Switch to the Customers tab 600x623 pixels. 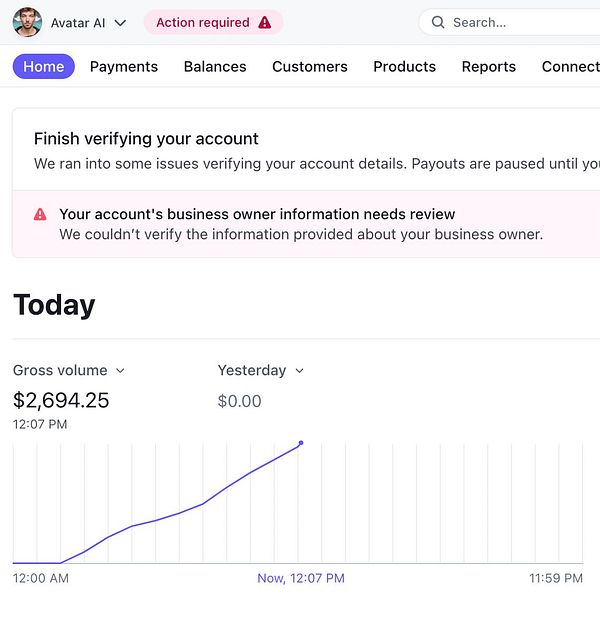point(310,67)
